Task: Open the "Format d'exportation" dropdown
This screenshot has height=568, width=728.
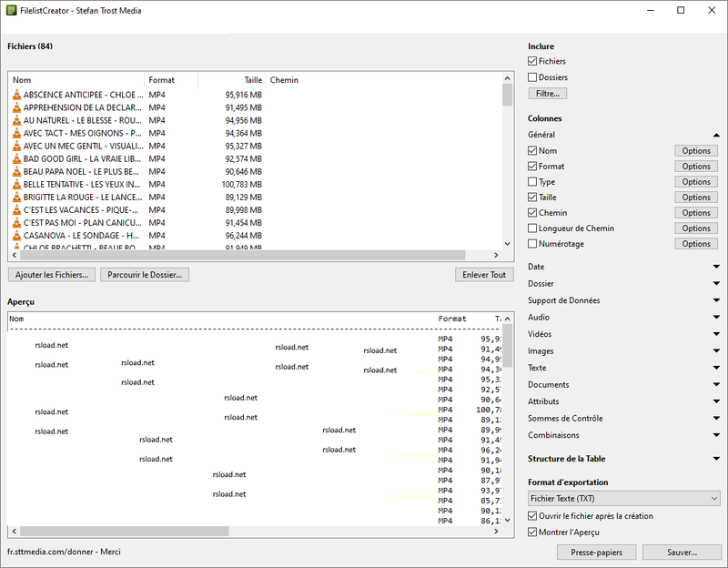Action: (623, 497)
